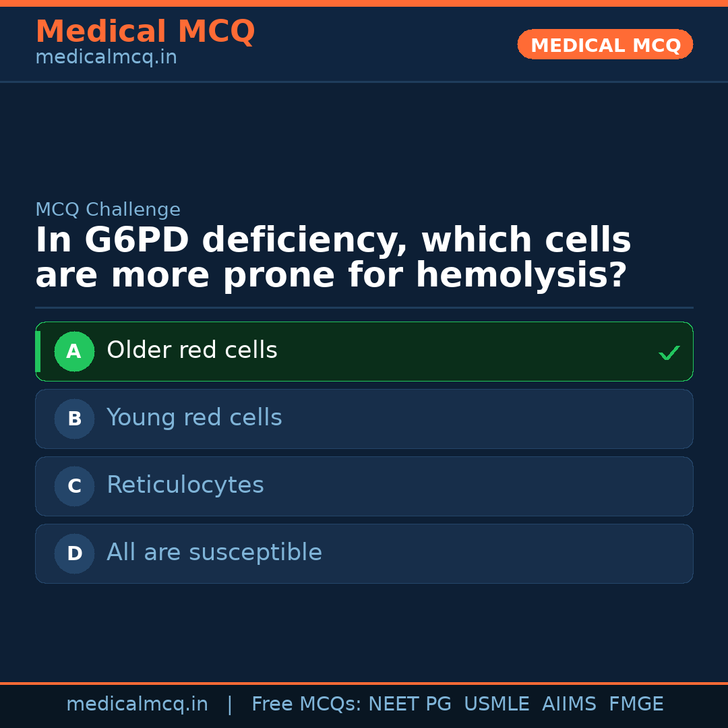728x728 pixels.
Task: Click the B option letter badge
Action: (x=74, y=419)
